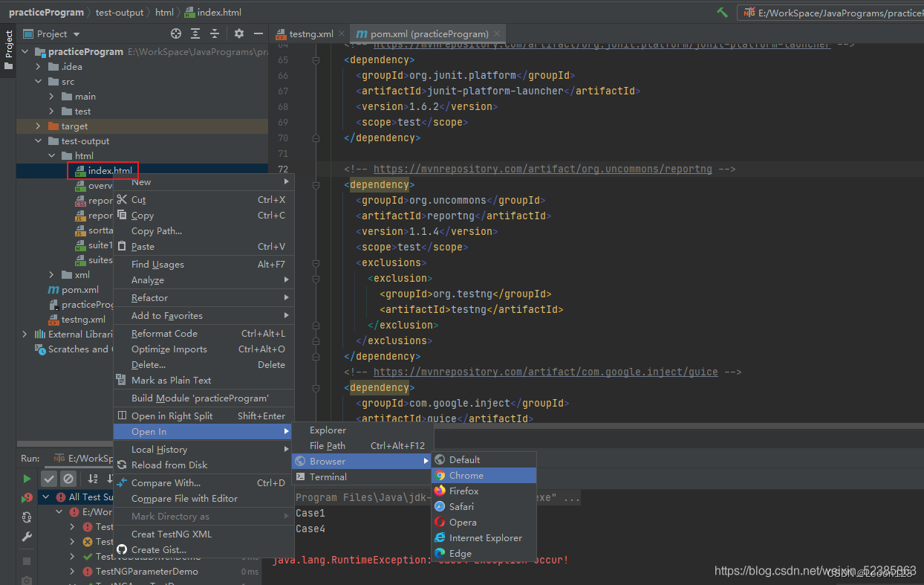Viewport: 924px width, 585px height.
Task: Toggle Show Passed tests checkmark button
Action: tap(49, 479)
